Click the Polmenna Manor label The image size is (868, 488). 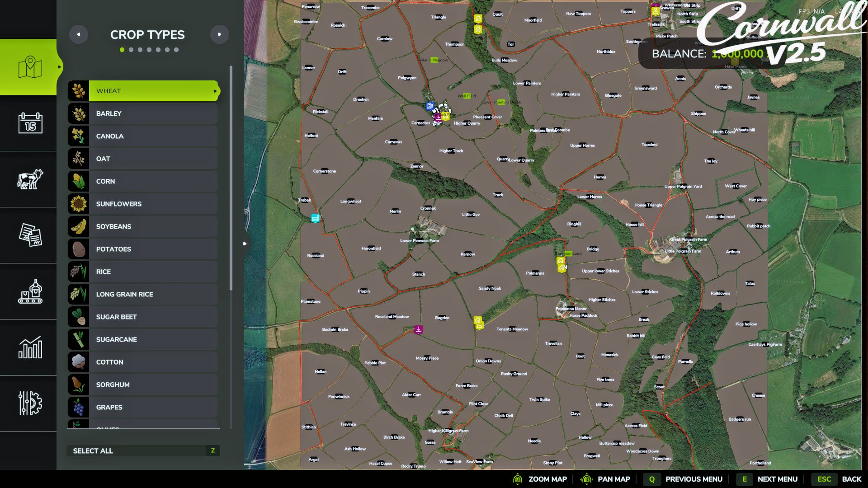tap(571, 309)
